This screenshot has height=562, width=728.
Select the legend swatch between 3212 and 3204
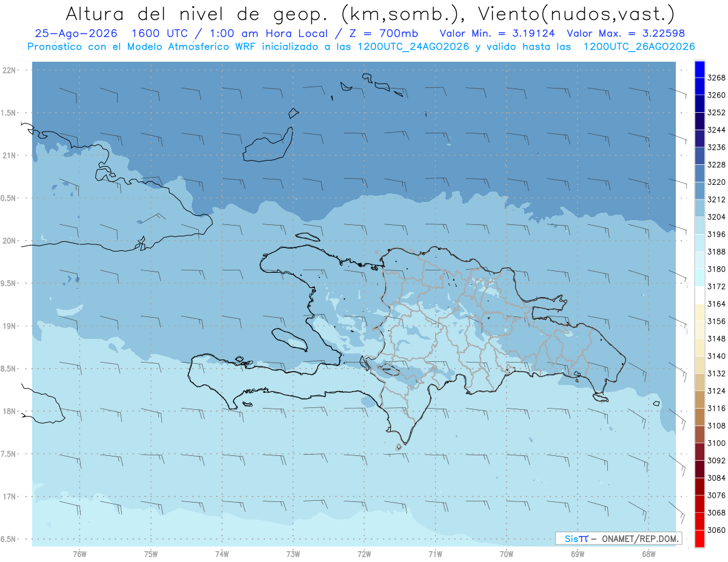point(699,208)
